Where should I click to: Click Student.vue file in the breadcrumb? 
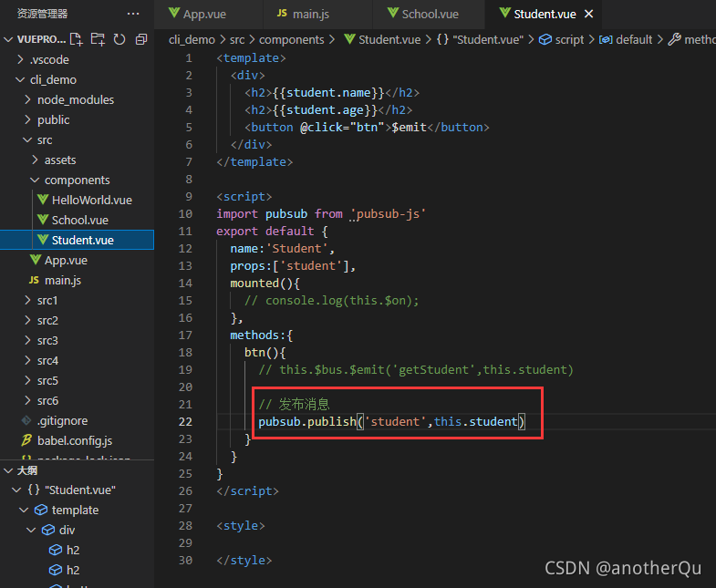point(389,40)
